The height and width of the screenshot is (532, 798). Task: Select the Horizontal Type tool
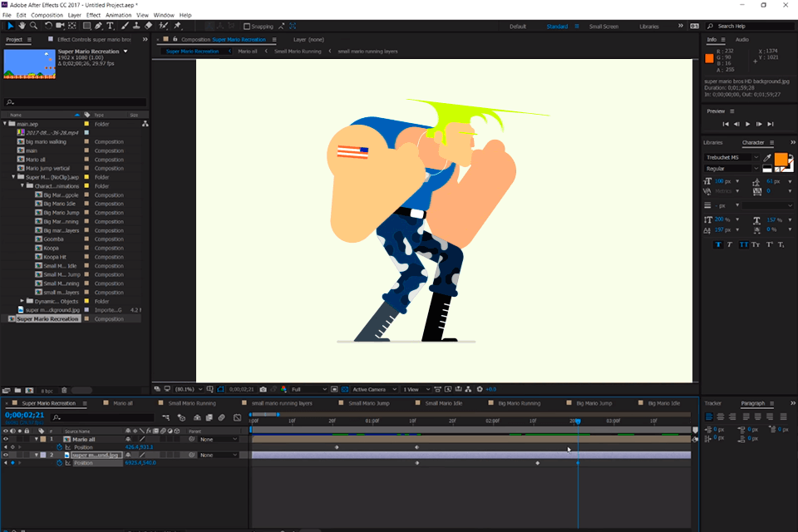coord(108,27)
